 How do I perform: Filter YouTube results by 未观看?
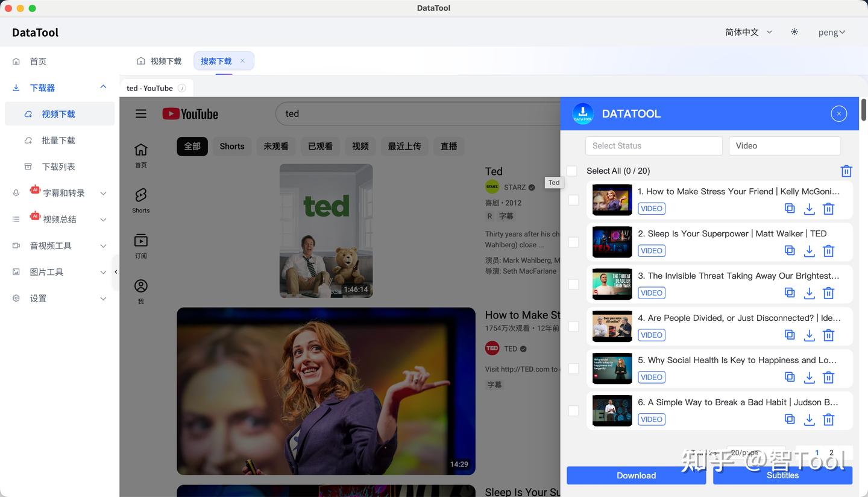pyautogui.click(x=276, y=146)
